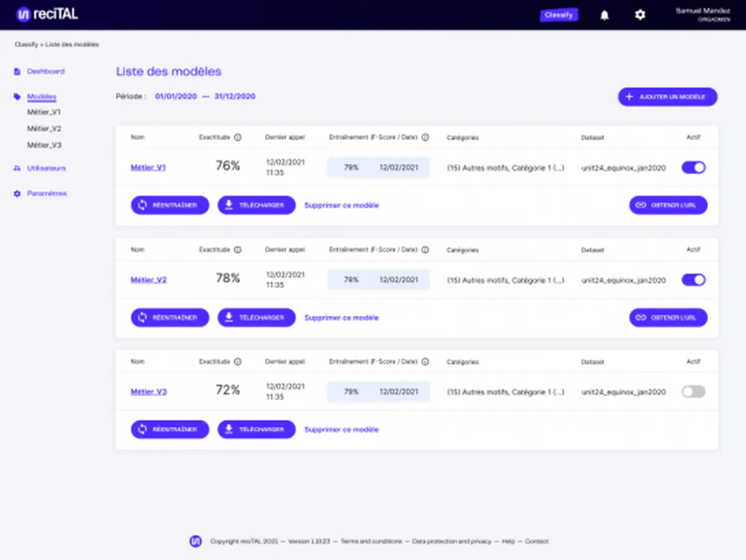This screenshot has height=560, width=746.
Task: Turn off the Actif switch for Métier_V2
Action: tap(694, 280)
